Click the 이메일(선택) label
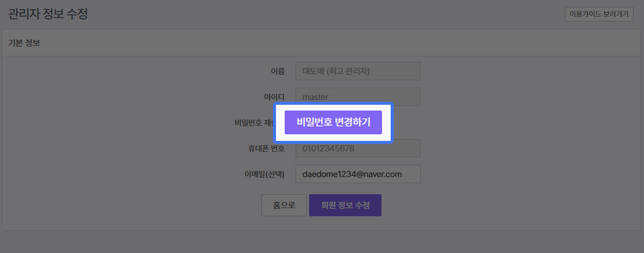 264,174
